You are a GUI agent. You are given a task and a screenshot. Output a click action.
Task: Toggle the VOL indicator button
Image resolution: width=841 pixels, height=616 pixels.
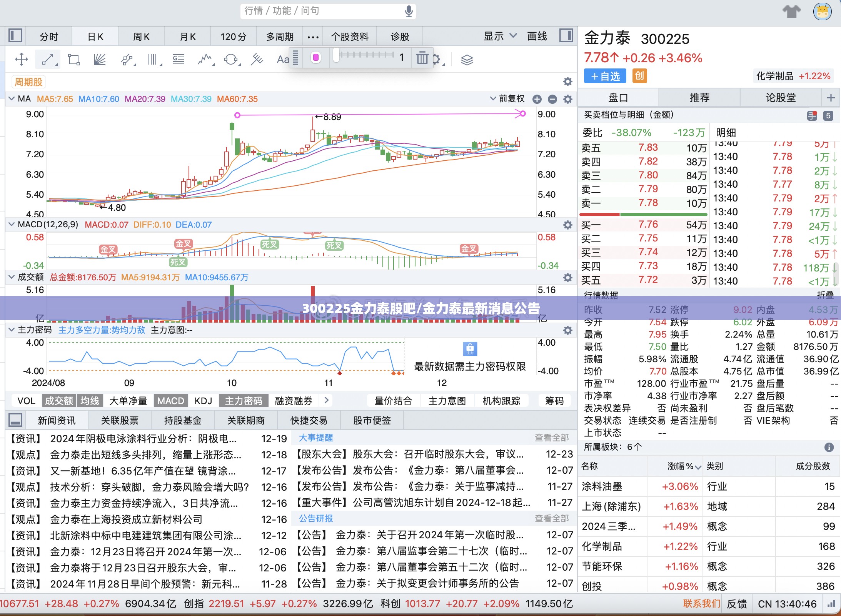26,401
